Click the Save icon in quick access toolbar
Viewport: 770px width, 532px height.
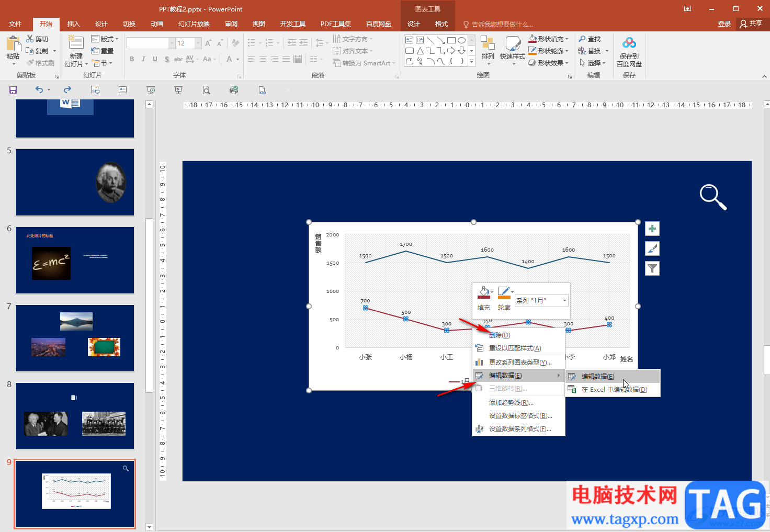click(x=13, y=90)
